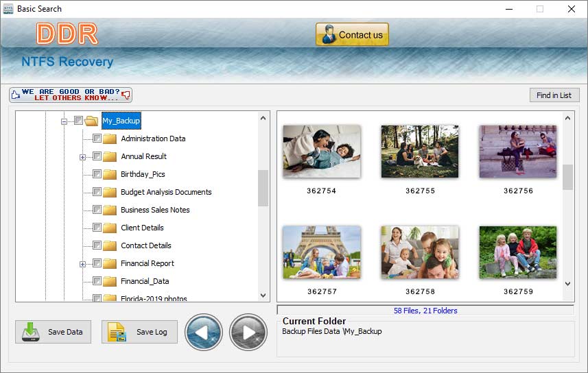Click the Contact Details folder icon

(x=110, y=245)
